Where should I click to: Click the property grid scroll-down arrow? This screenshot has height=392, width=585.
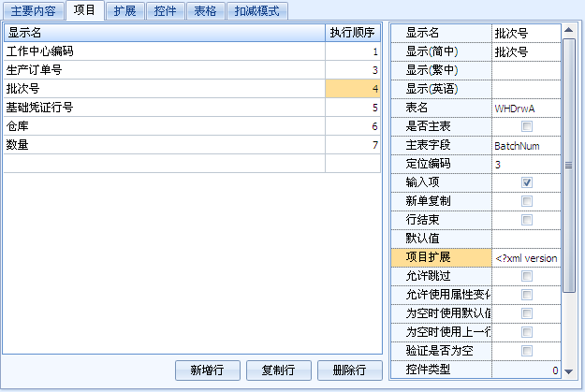coord(568,372)
